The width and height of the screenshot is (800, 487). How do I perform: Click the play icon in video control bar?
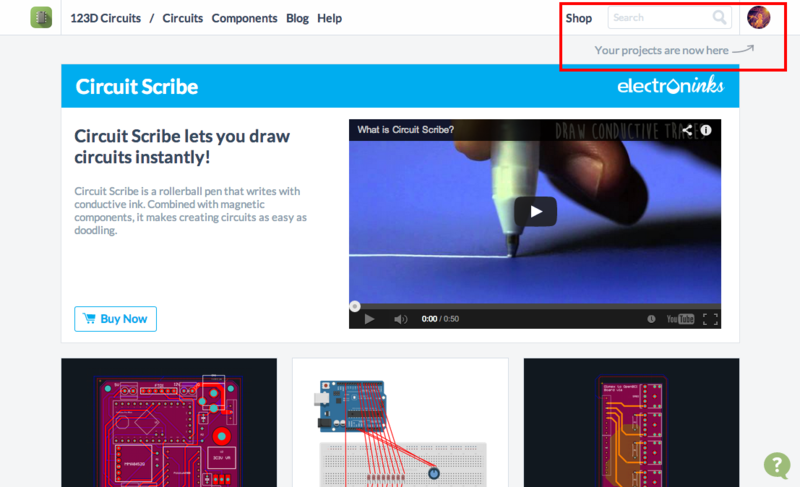tap(369, 319)
